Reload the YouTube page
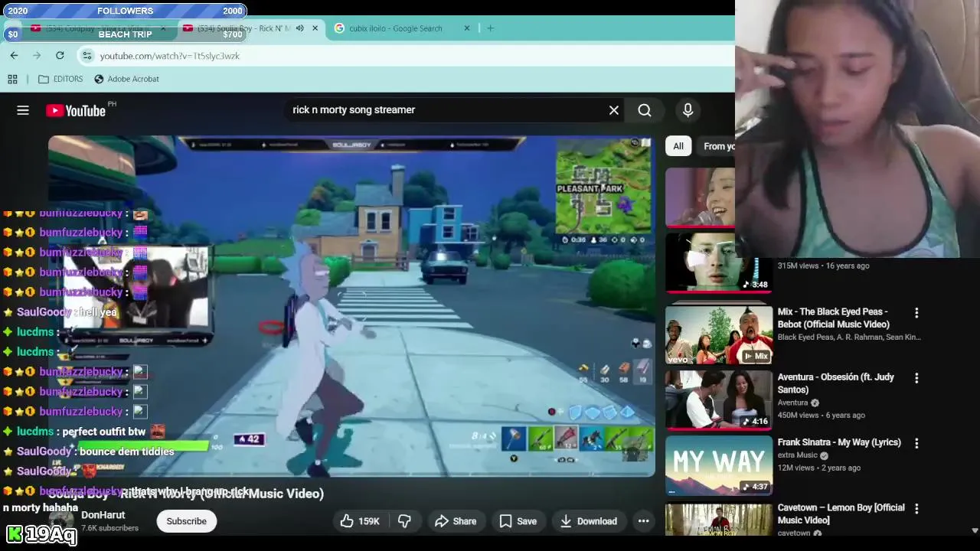Viewport: 980px width, 551px height. pyautogui.click(x=60, y=55)
